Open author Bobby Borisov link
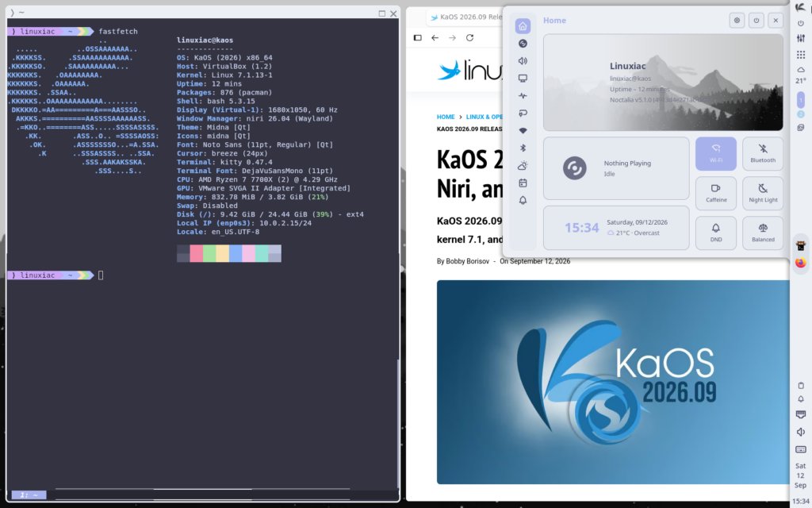The width and height of the screenshot is (812, 508). 468,261
